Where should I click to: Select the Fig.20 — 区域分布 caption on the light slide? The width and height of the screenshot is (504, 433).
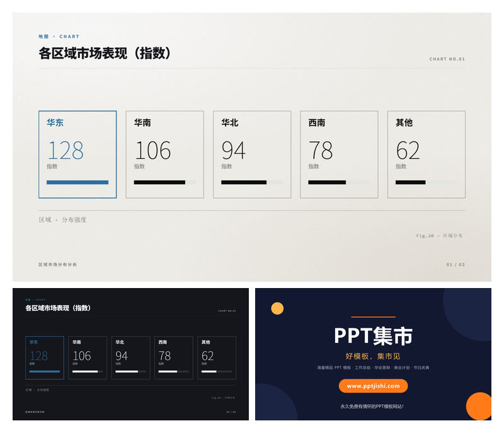pos(439,236)
